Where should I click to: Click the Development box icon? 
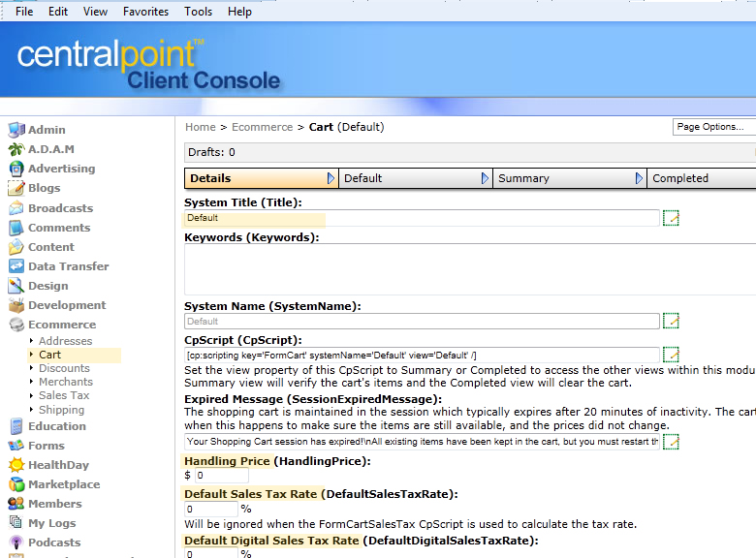pyautogui.click(x=16, y=305)
